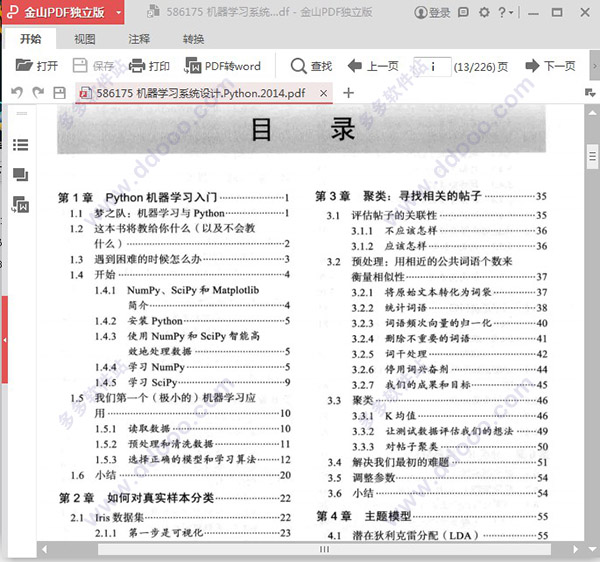
Task: Click the 1.3 遇到困难的时候怎么办 entry
Action: pyautogui.click(x=179, y=259)
